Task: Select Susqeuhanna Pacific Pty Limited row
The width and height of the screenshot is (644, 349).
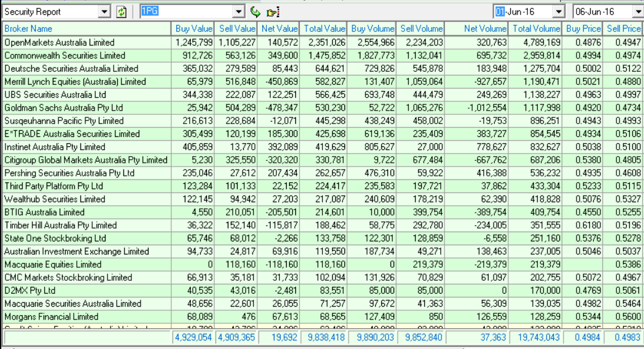Action: tap(322, 121)
